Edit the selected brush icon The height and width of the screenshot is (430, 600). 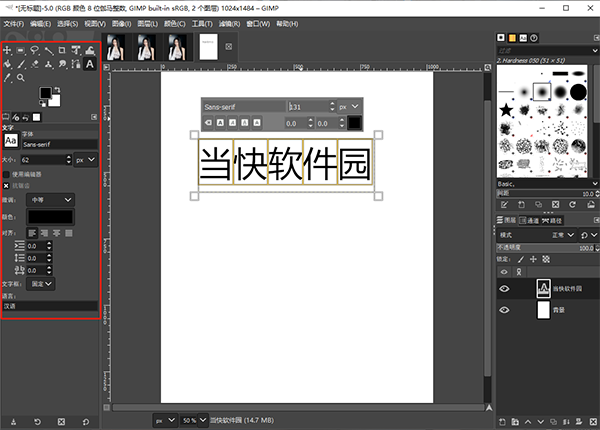coord(504,205)
